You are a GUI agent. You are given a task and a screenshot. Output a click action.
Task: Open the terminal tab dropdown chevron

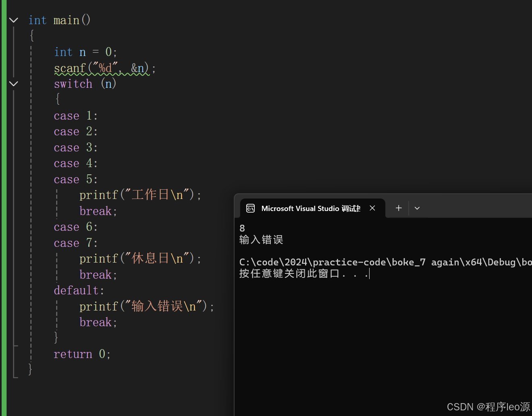click(417, 208)
